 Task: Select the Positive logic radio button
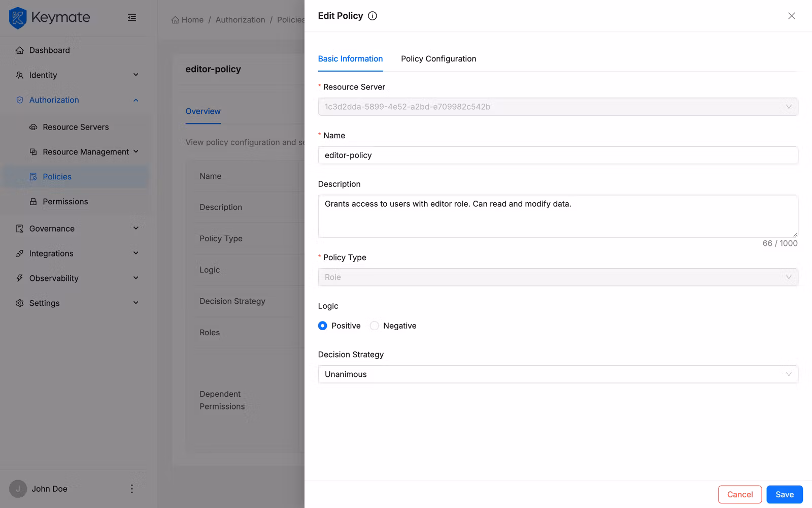click(x=322, y=326)
